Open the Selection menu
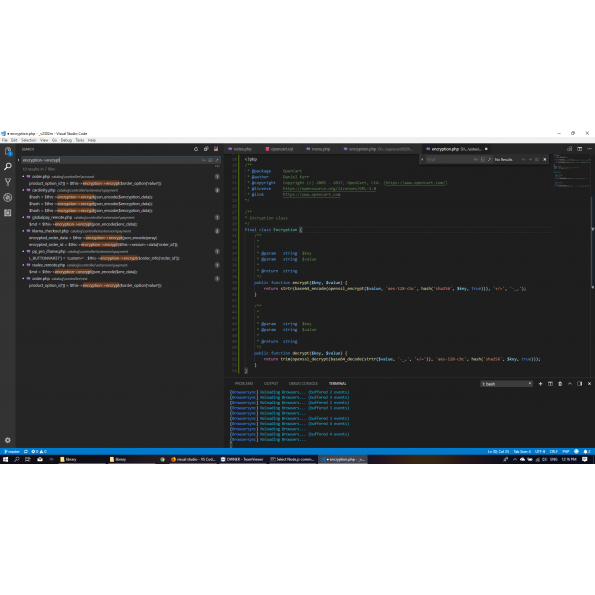 pyautogui.click(x=29, y=140)
